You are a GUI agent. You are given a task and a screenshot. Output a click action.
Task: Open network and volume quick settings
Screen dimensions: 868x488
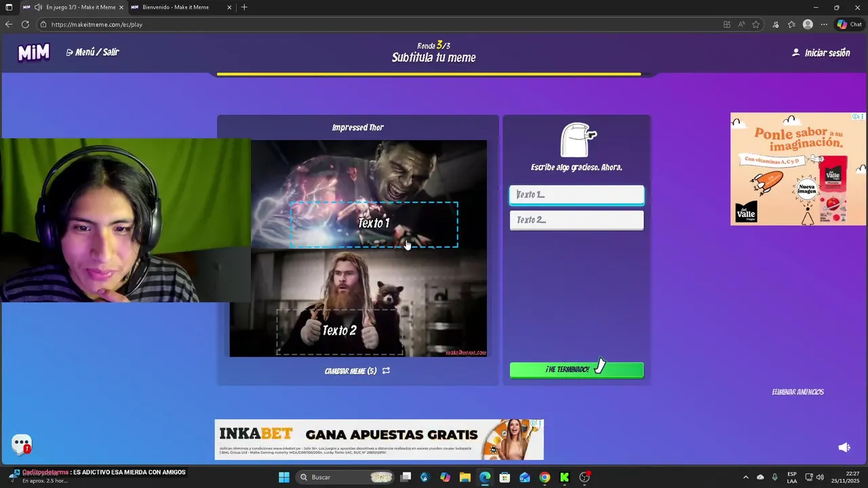814,477
